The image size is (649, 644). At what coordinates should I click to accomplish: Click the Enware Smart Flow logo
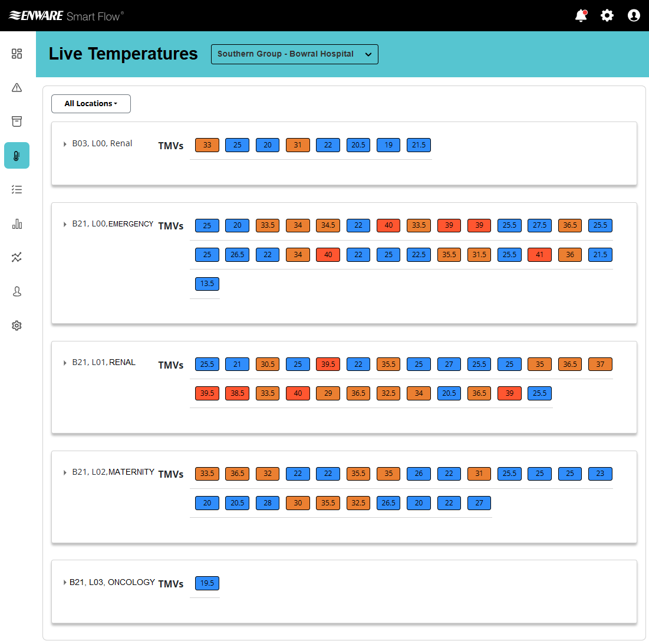(66, 16)
